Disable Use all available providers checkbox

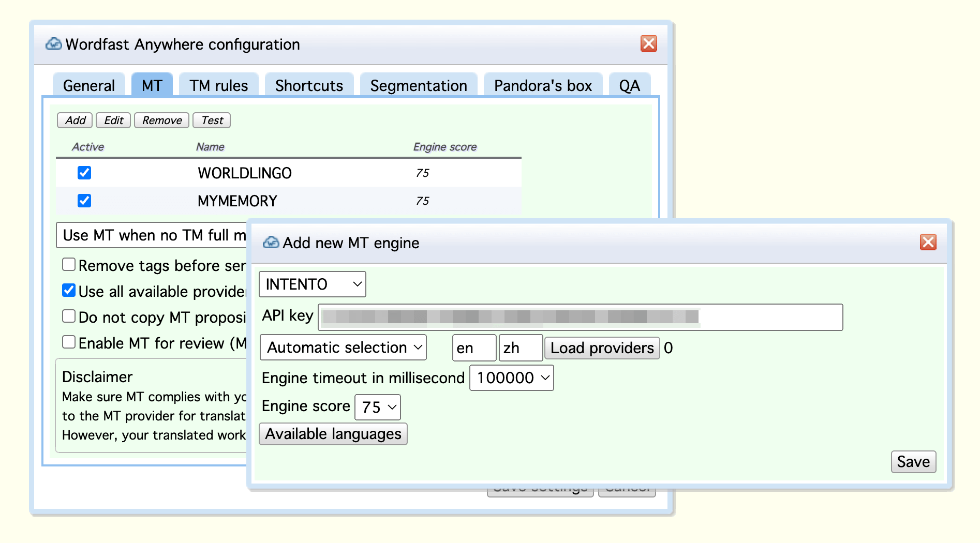(x=69, y=291)
